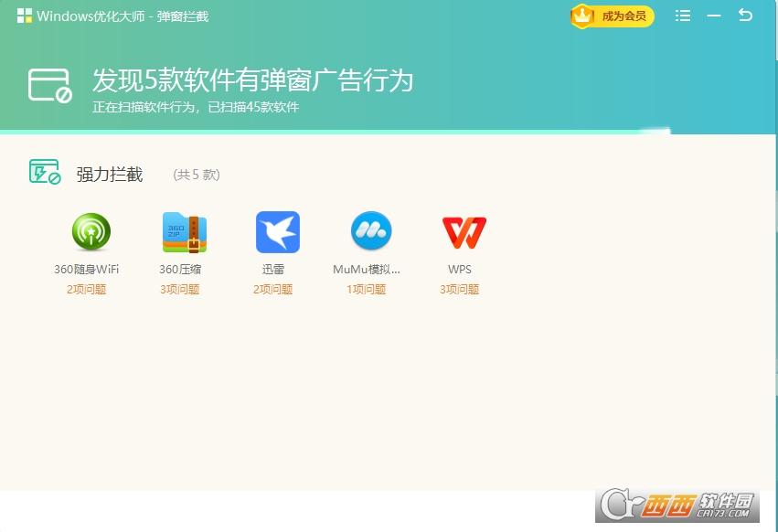Open 3项问题 under WPS
This screenshot has width=778, height=532.
pos(460,290)
